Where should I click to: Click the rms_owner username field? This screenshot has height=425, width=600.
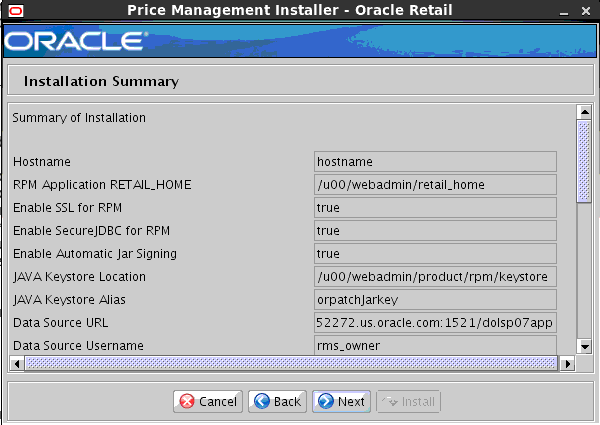coord(435,345)
